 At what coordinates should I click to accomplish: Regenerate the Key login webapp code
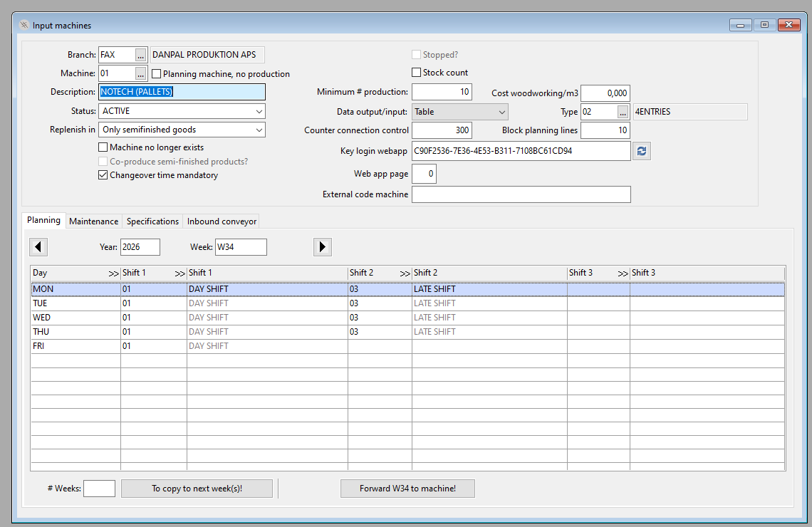click(642, 151)
